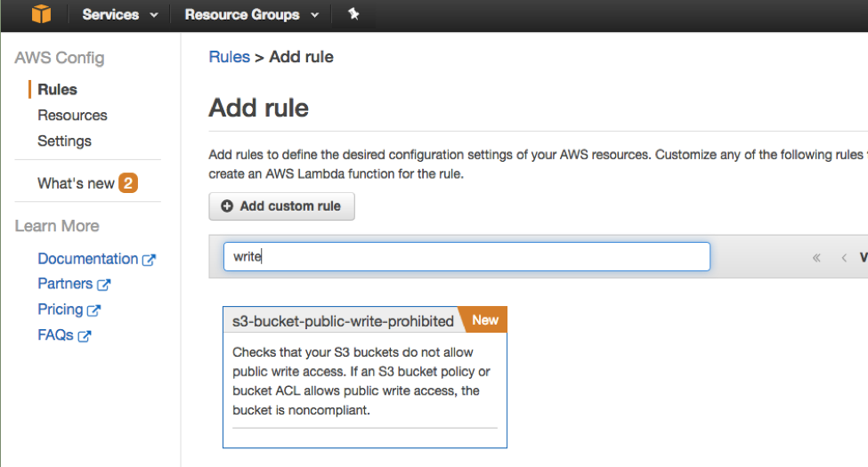The height and width of the screenshot is (467, 868).
Task: Click the New badge on rule card
Action: click(485, 320)
